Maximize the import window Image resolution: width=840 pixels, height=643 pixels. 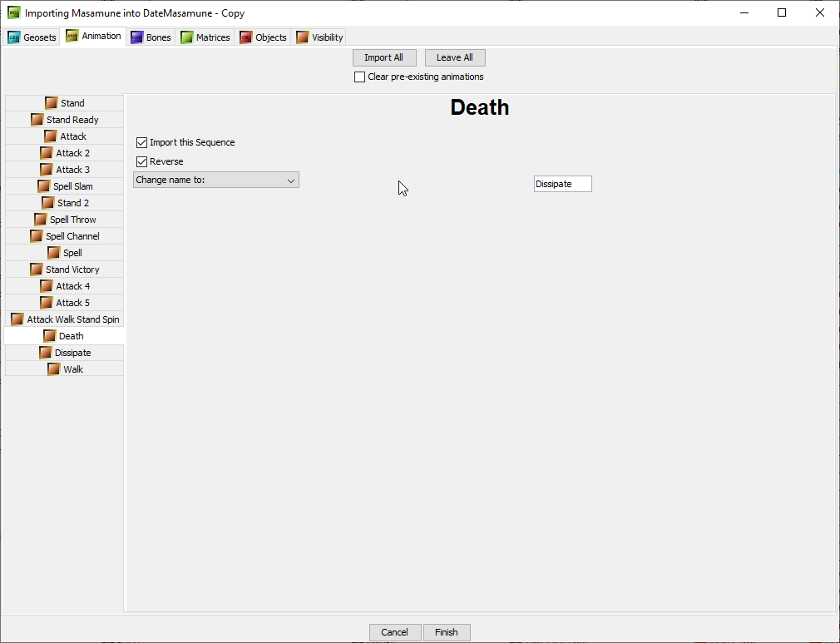782,12
